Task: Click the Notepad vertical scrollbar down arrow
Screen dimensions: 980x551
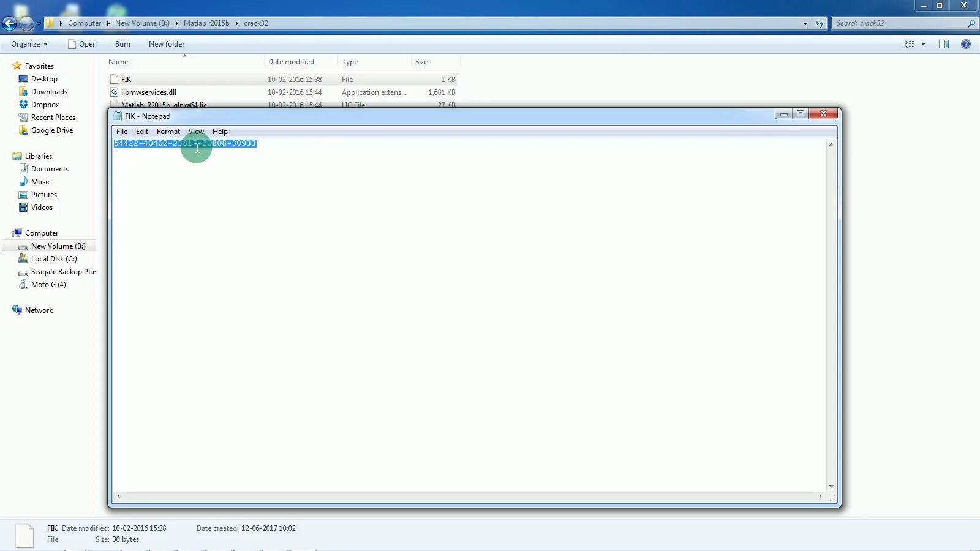Action: pos(831,487)
